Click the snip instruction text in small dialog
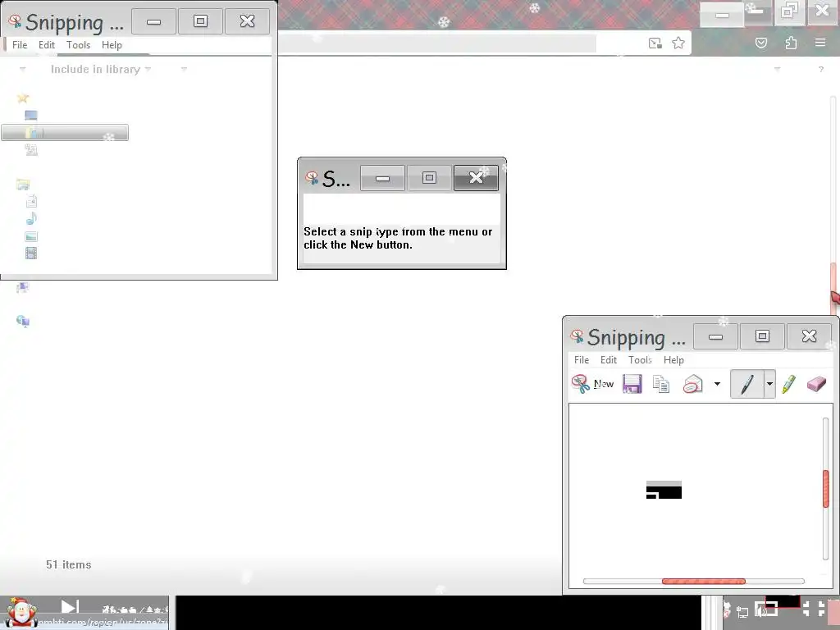The image size is (840, 630). pos(398,239)
